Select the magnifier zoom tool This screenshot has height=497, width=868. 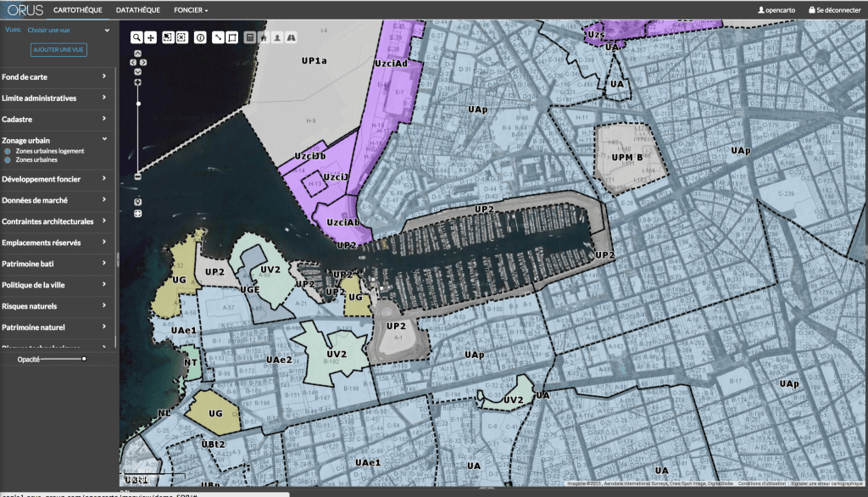(x=136, y=37)
